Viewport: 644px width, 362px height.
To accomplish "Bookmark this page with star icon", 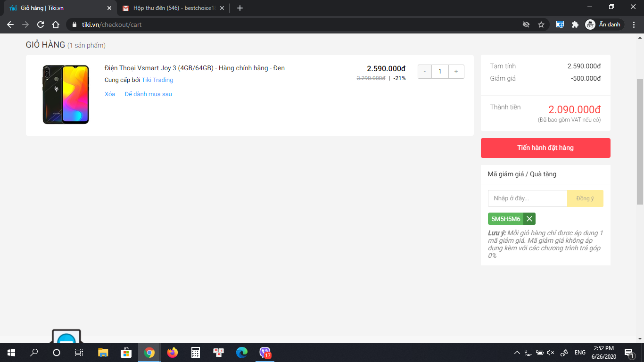I will pos(541,25).
